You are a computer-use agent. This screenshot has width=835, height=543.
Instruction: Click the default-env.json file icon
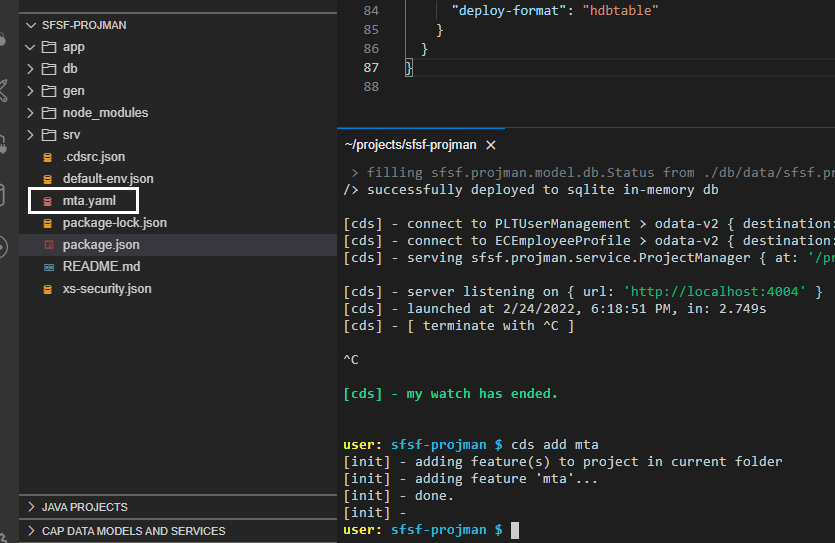click(x=48, y=179)
